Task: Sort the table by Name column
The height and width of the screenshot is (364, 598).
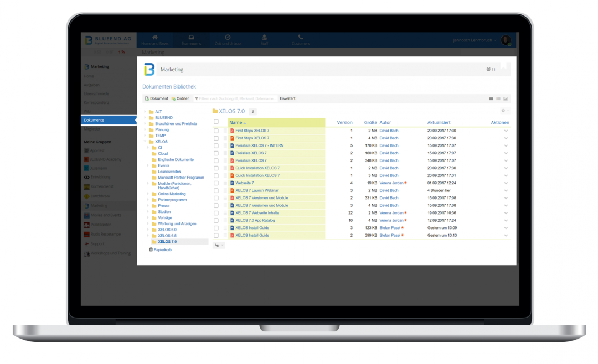Action: click(236, 122)
